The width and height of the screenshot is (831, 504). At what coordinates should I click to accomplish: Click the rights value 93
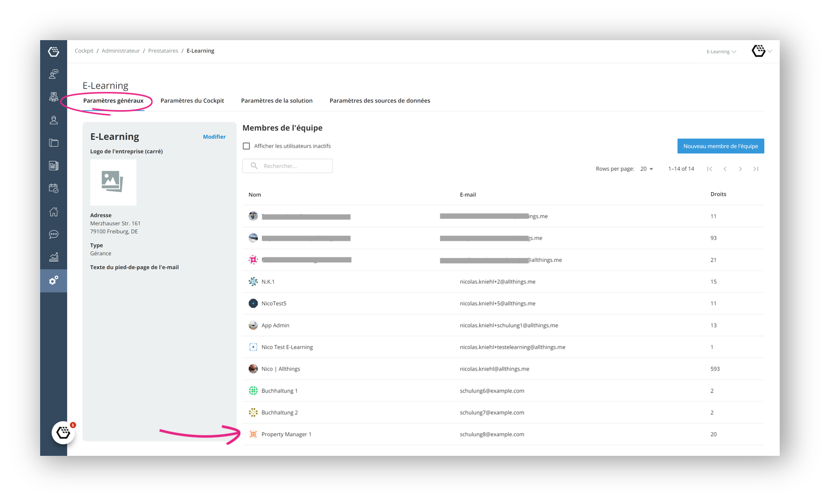point(713,238)
